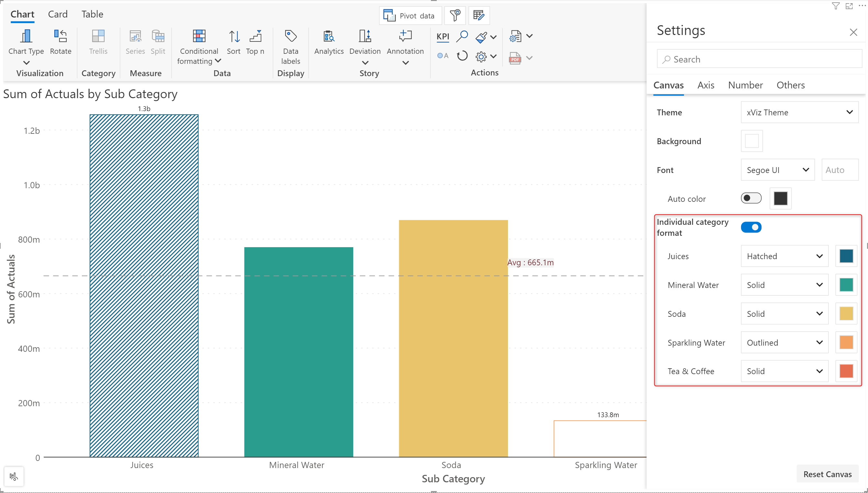Expand the paint brush dropdown arrow
Screen dimensions: 868x493
pos(494,37)
